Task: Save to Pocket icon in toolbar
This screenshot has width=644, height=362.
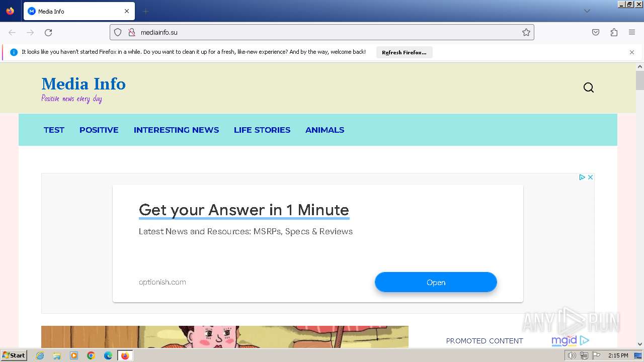Action: 596,32
